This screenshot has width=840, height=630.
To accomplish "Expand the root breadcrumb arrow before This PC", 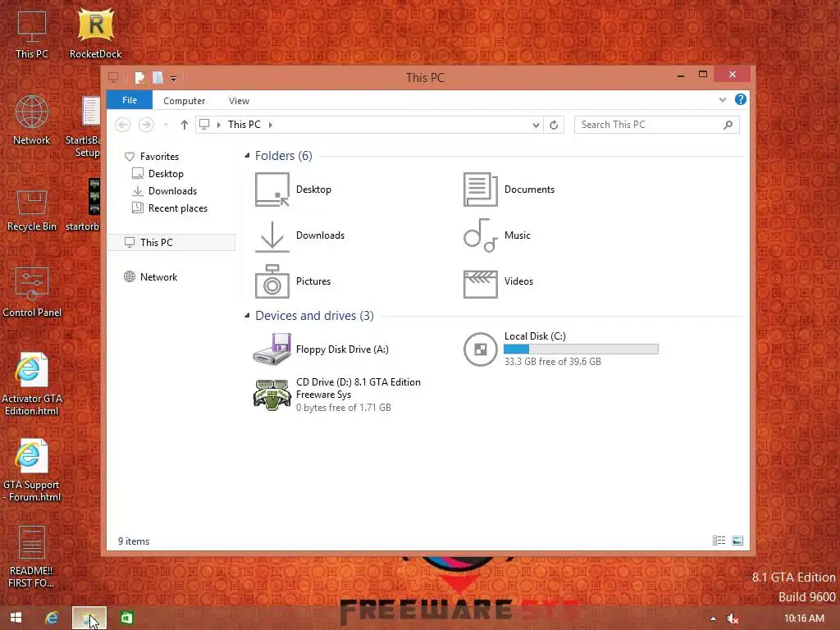I will click(218, 125).
